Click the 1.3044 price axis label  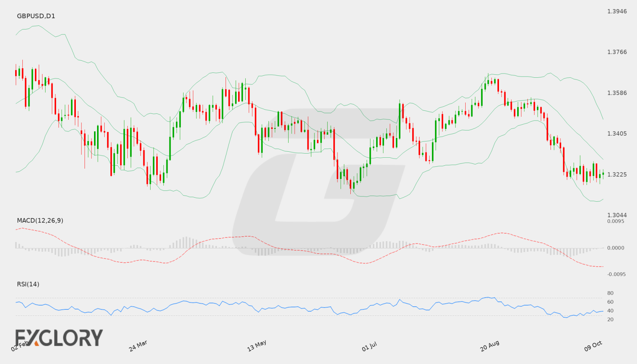(617, 215)
